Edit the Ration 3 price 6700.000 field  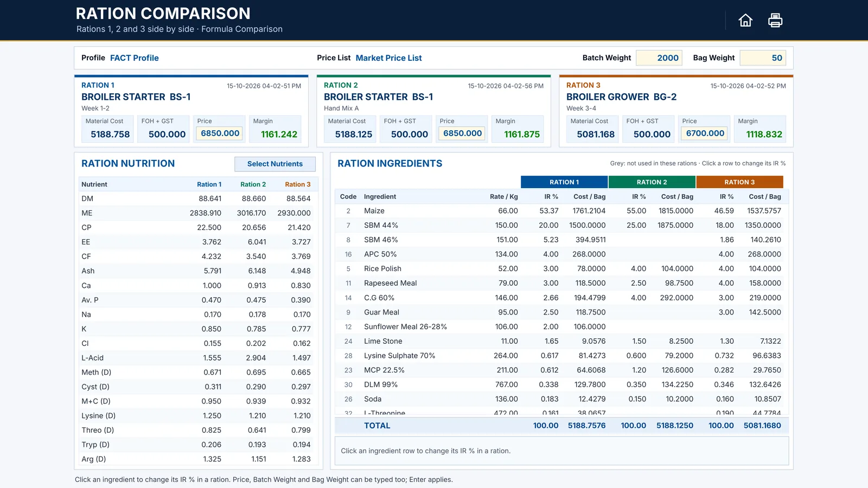click(x=705, y=133)
